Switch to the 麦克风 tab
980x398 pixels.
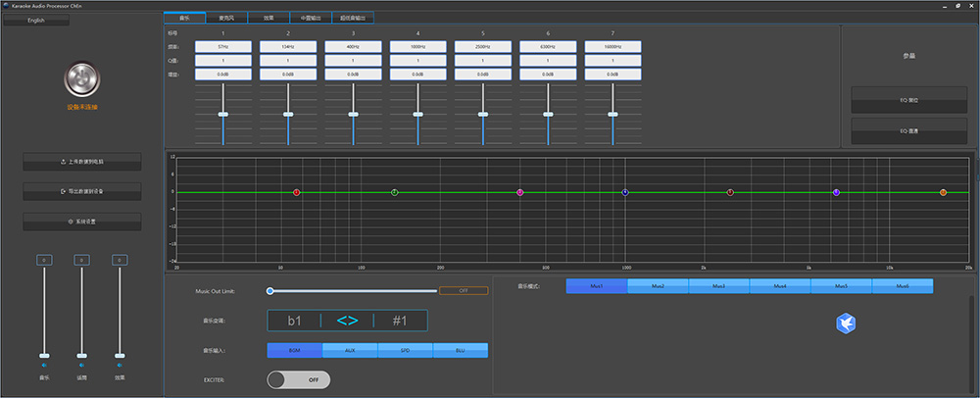[x=226, y=18]
